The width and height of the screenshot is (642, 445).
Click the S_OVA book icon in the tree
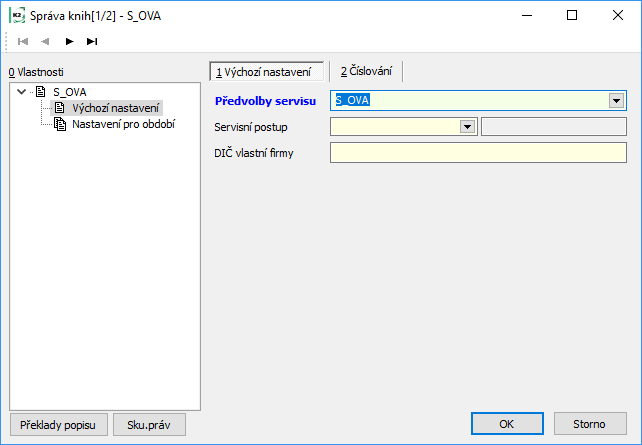click(x=40, y=92)
